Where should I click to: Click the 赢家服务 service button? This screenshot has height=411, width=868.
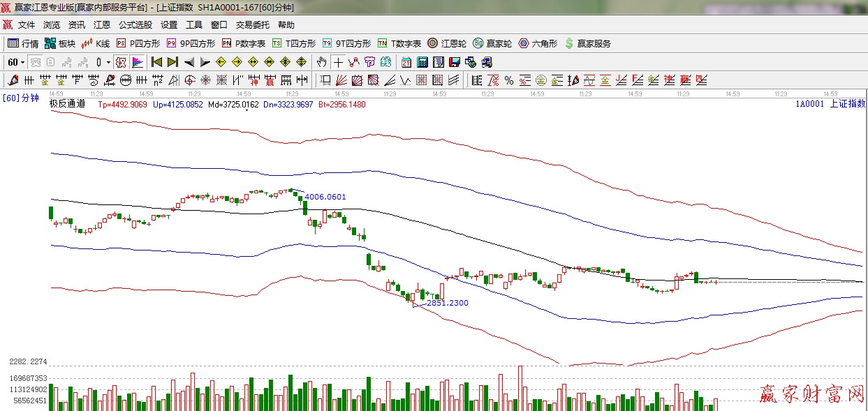(x=587, y=43)
